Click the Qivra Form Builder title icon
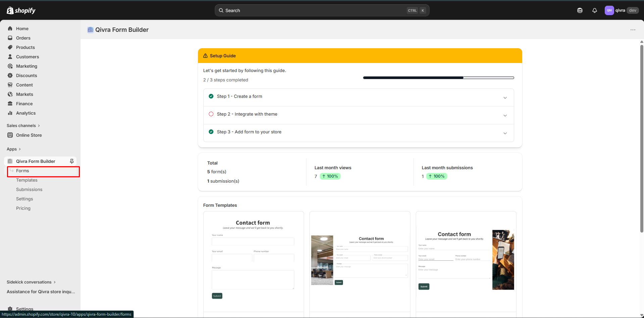The image size is (644, 318). pos(90,30)
